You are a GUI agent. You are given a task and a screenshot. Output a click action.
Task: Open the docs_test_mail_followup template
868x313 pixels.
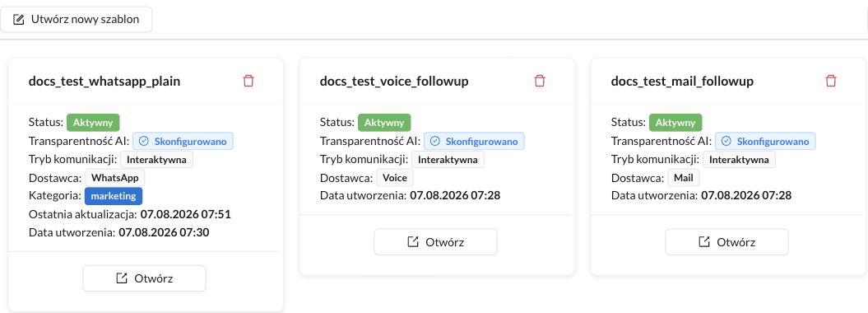point(726,242)
